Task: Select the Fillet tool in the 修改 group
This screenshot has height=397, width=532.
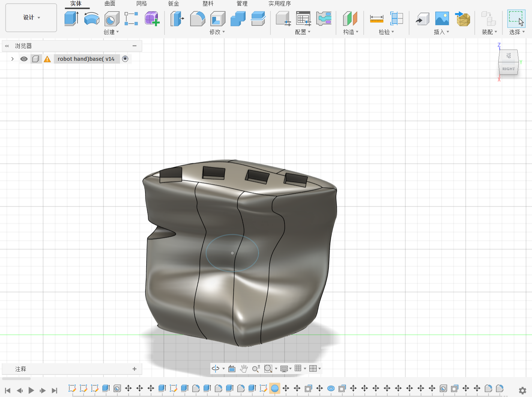Action: [198, 18]
